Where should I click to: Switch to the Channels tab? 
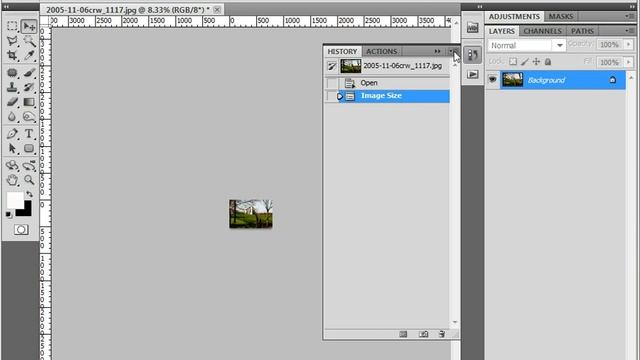coord(542,31)
